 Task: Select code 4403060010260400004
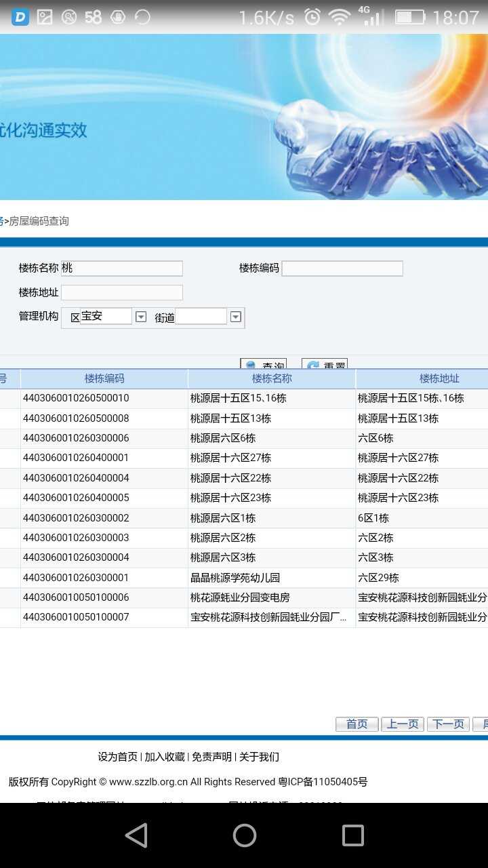coord(76,478)
